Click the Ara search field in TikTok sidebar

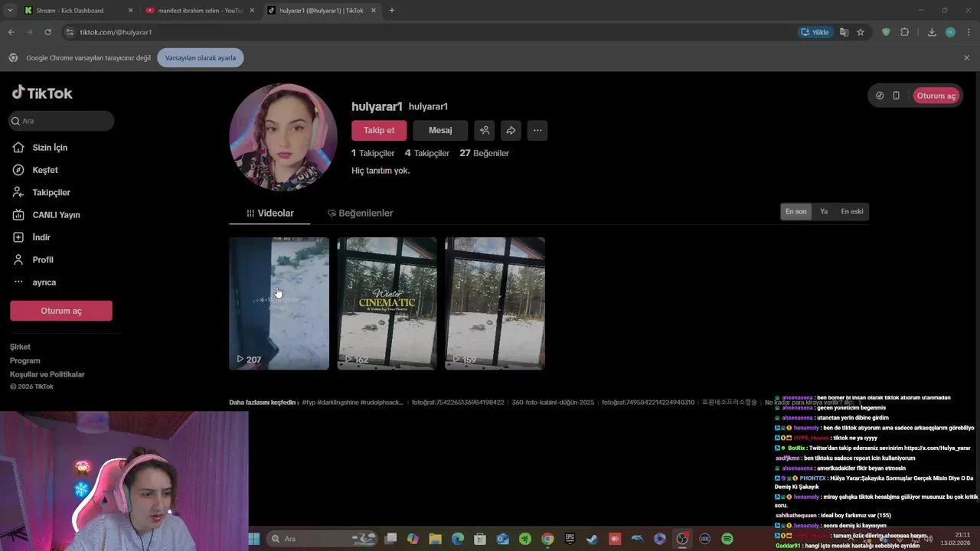(61, 121)
